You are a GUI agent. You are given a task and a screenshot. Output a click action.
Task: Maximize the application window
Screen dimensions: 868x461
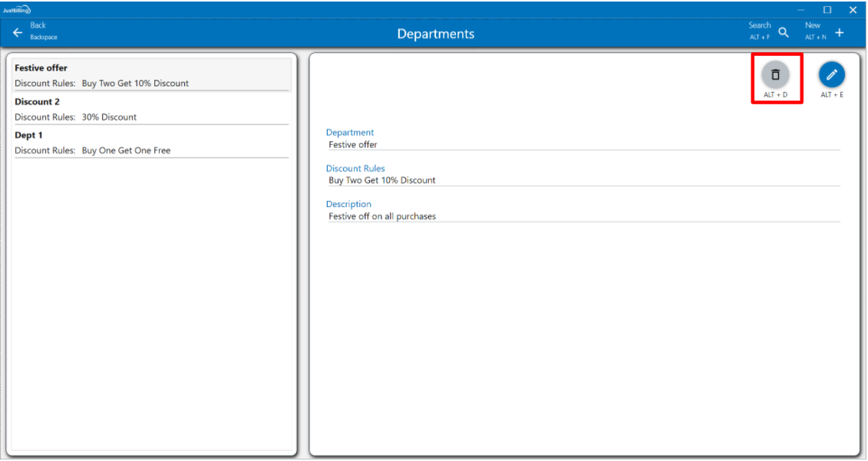[827, 10]
